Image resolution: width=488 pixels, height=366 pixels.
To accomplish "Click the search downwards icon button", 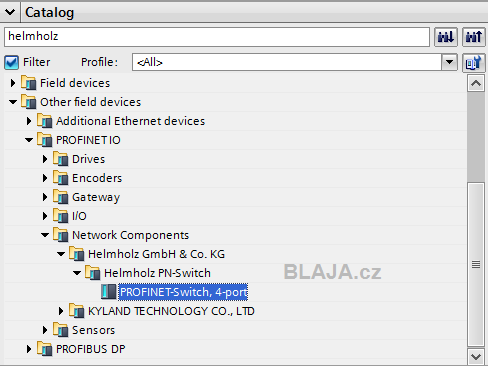I will coord(446,37).
